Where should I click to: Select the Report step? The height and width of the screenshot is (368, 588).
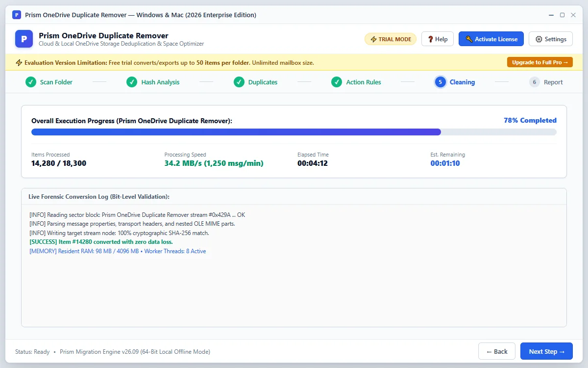point(546,82)
